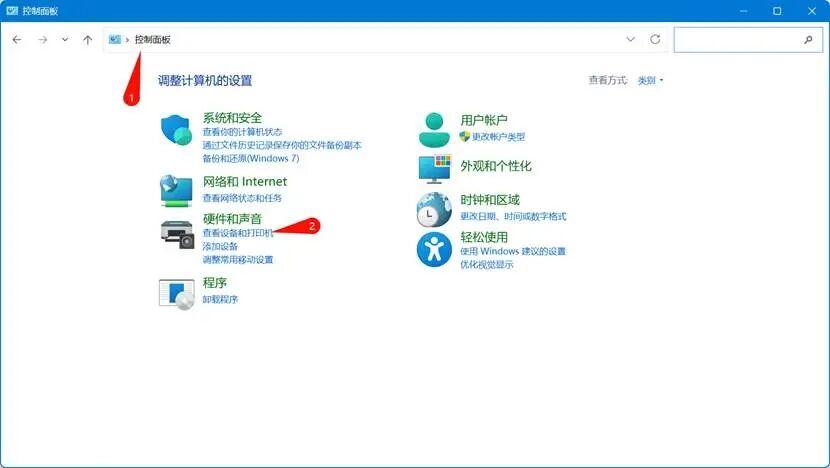Click the Control Panel title bar icon
Image resolution: width=830 pixels, height=468 pixels.
click(12, 11)
